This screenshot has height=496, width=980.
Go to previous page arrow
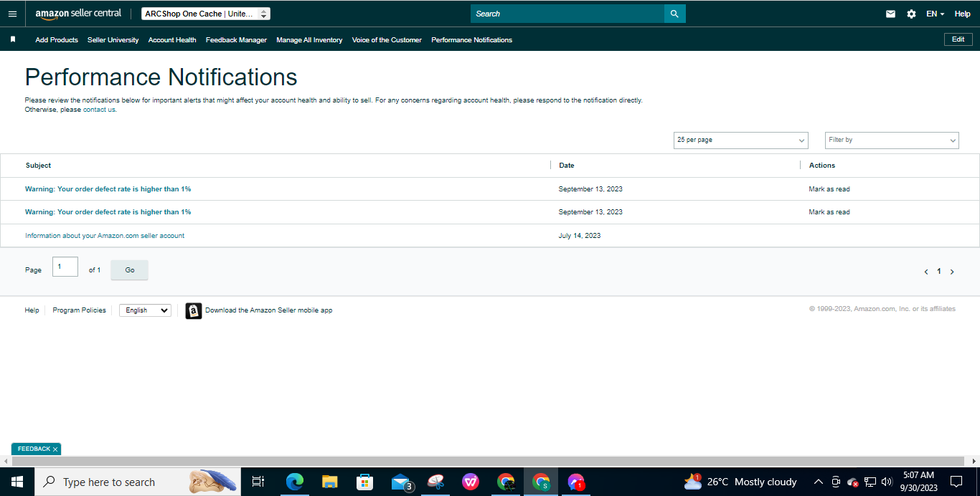(926, 272)
